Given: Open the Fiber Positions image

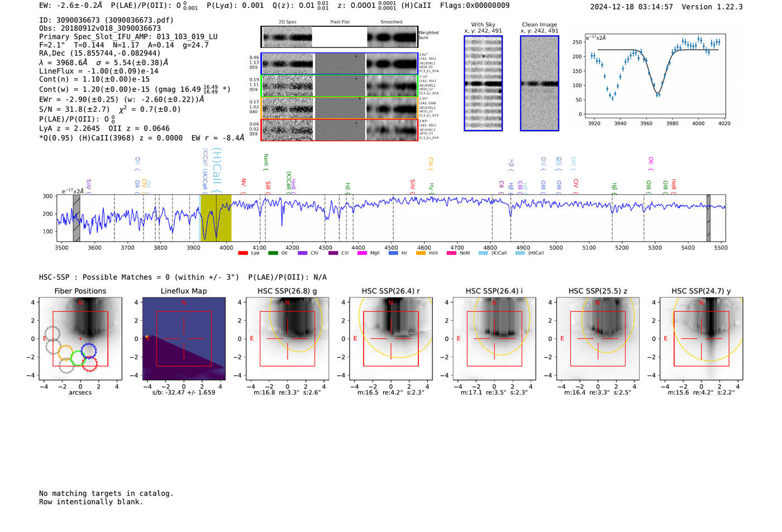Looking at the screenshot, I should coord(80,339).
